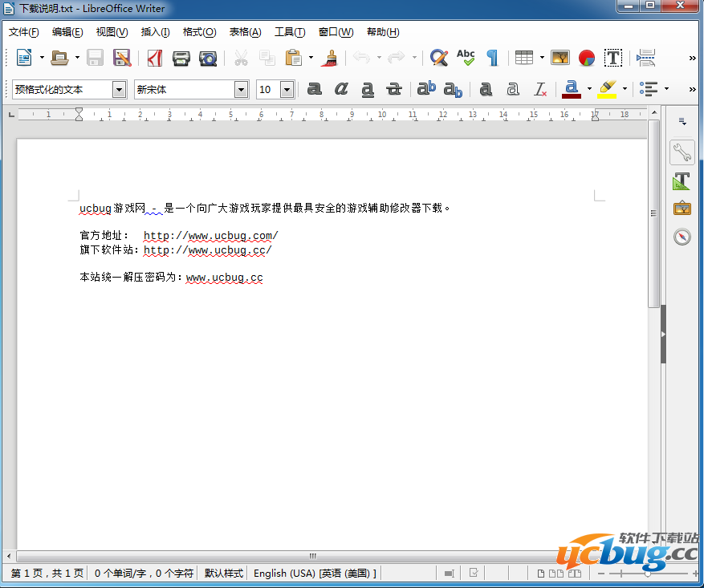Run the spelling check (Abc icon)
The image size is (704, 588).
[x=466, y=58]
